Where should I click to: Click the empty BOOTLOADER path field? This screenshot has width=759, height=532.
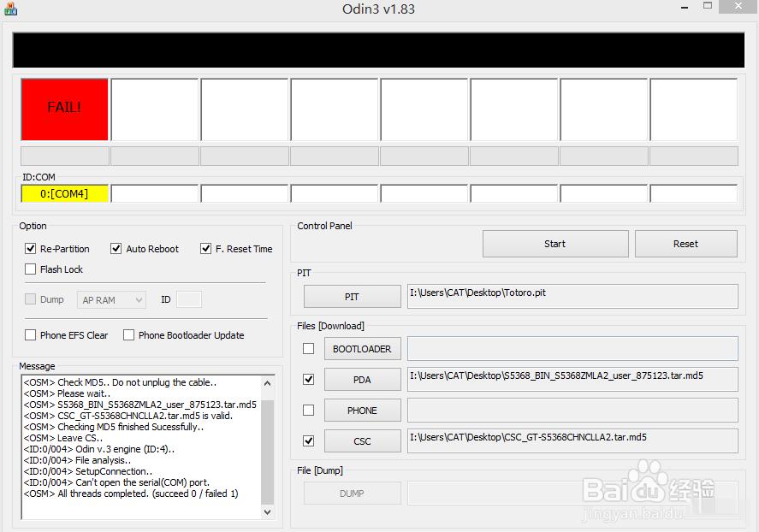572,349
